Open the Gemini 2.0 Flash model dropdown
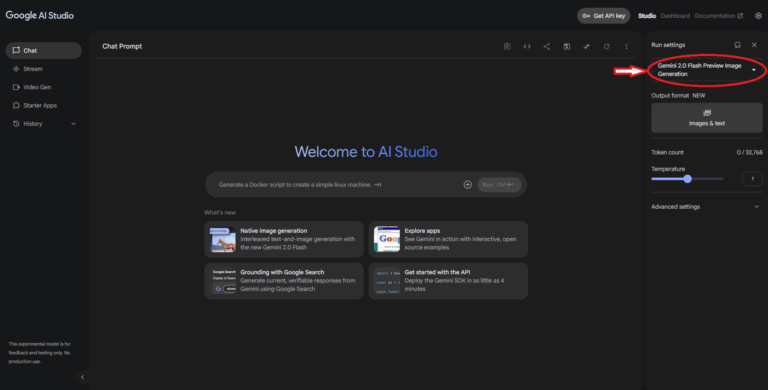Screen dimensions: 768x390 706,70
